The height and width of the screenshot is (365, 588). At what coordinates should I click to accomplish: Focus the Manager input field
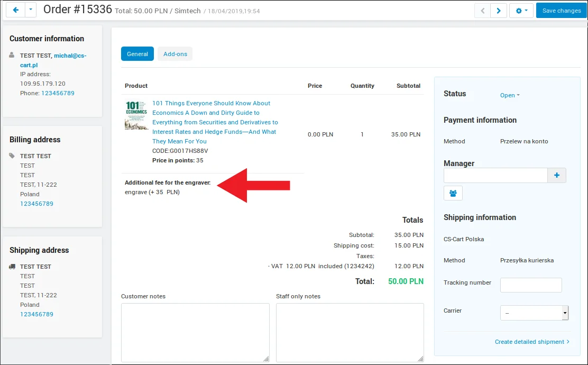[495, 176]
